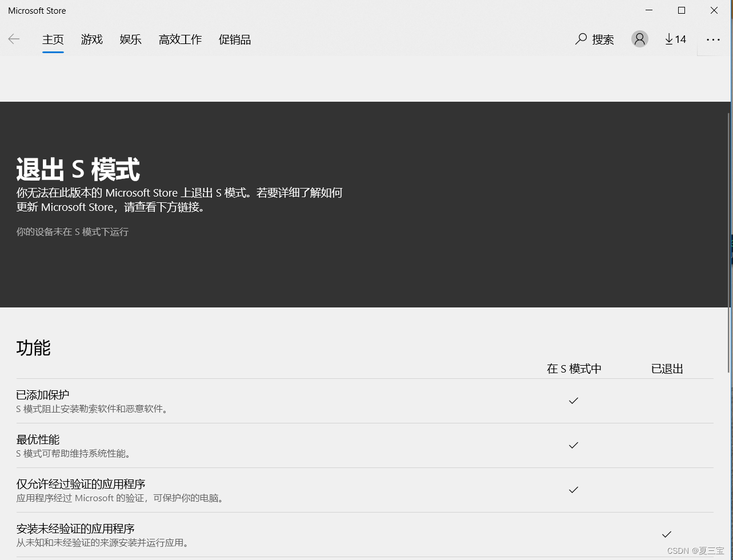The height and width of the screenshot is (560, 733).
Task: Click the 你的设备未在 S 模式下运行 status text
Action: (x=73, y=232)
